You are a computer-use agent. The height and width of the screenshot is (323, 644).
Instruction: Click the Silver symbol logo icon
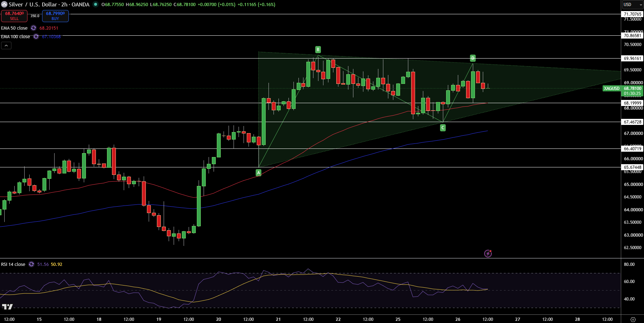point(4,5)
